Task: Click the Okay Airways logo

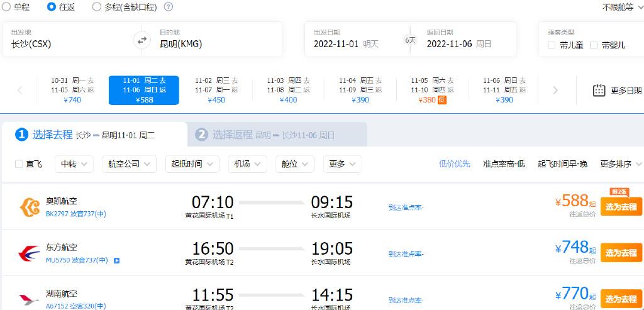Action: point(29,206)
